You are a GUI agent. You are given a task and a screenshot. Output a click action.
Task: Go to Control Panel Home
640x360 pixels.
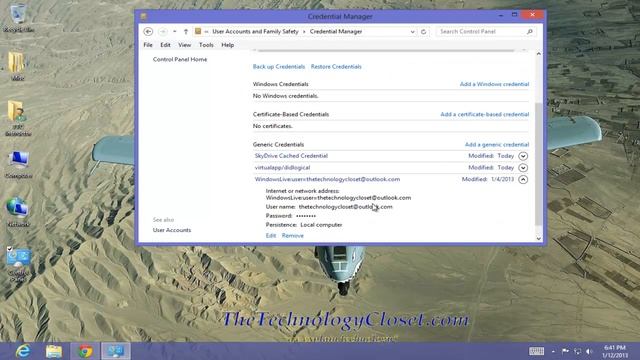[180, 59]
